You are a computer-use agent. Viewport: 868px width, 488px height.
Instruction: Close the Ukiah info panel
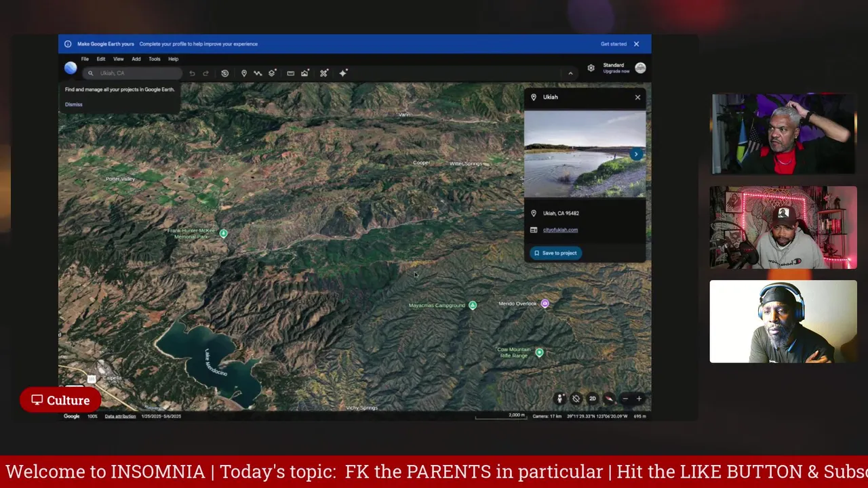637,98
